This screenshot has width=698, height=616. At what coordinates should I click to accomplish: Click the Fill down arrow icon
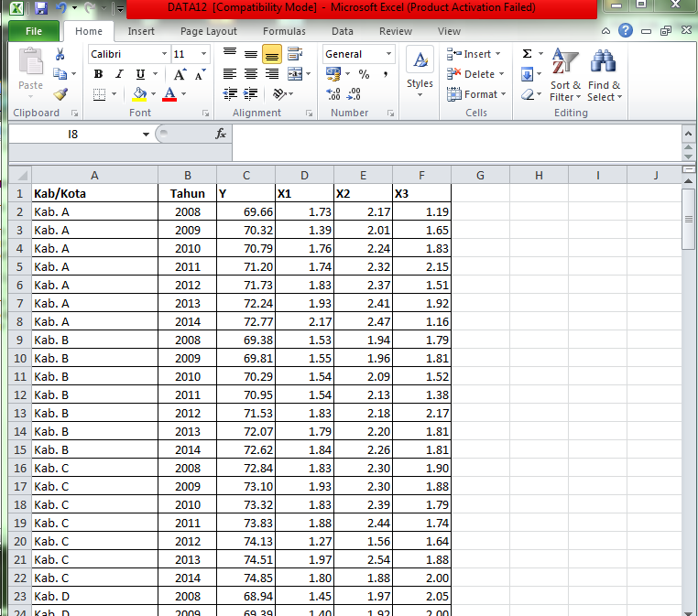[527, 74]
